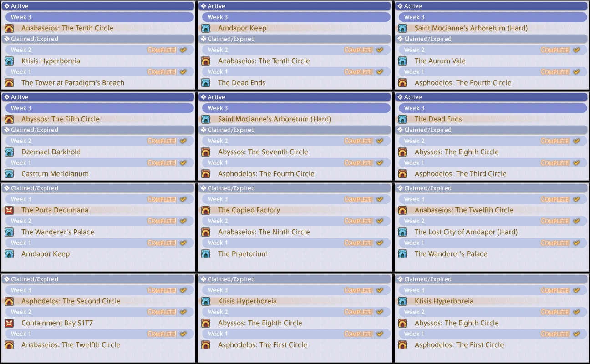
Task: Collapse Claimed/Expired header above Week 2 Abyssos: The Seventh Circle
Action: pyautogui.click(x=295, y=130)
